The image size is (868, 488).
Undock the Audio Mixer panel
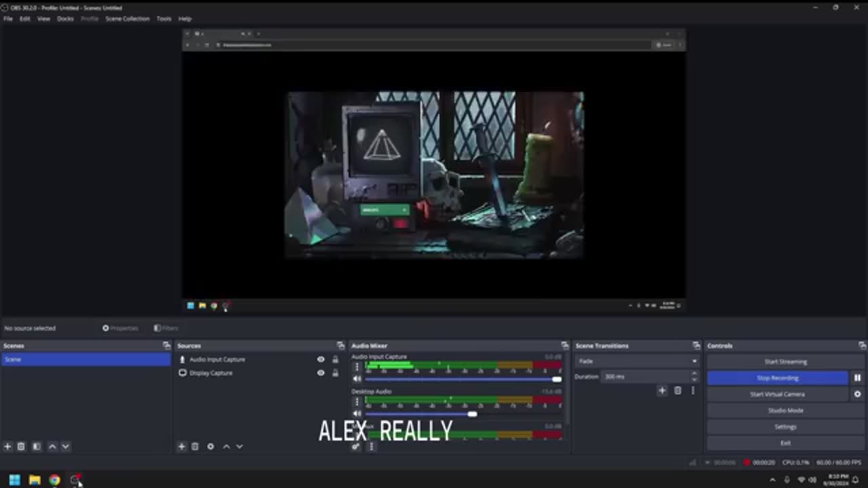565,346
